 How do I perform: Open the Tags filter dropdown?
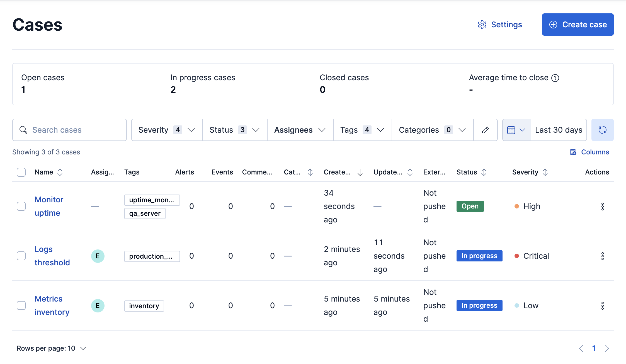pos(362,130)
